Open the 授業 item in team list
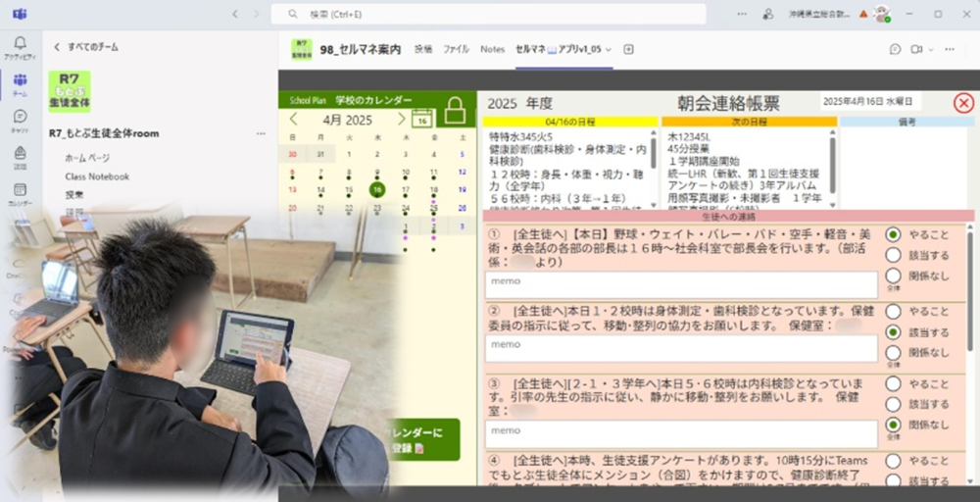The height and width of the screenshot is (502, 980). point(74,195)
